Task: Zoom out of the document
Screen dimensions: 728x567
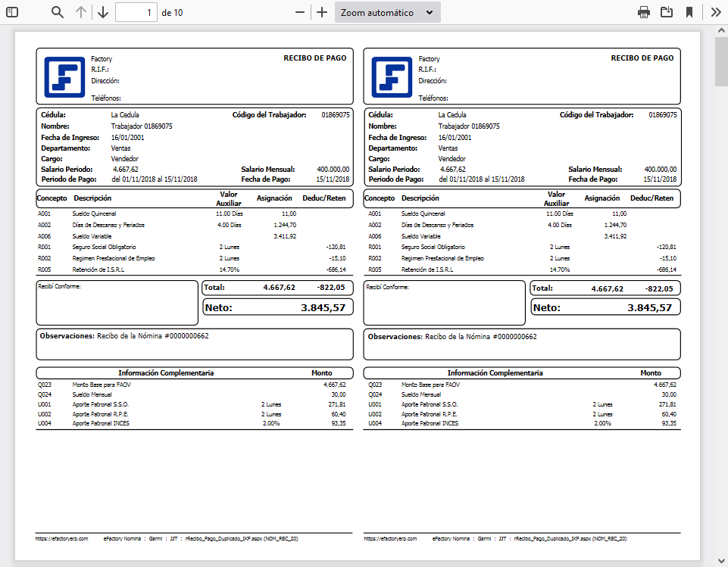Action: click(x=300, y=12)
